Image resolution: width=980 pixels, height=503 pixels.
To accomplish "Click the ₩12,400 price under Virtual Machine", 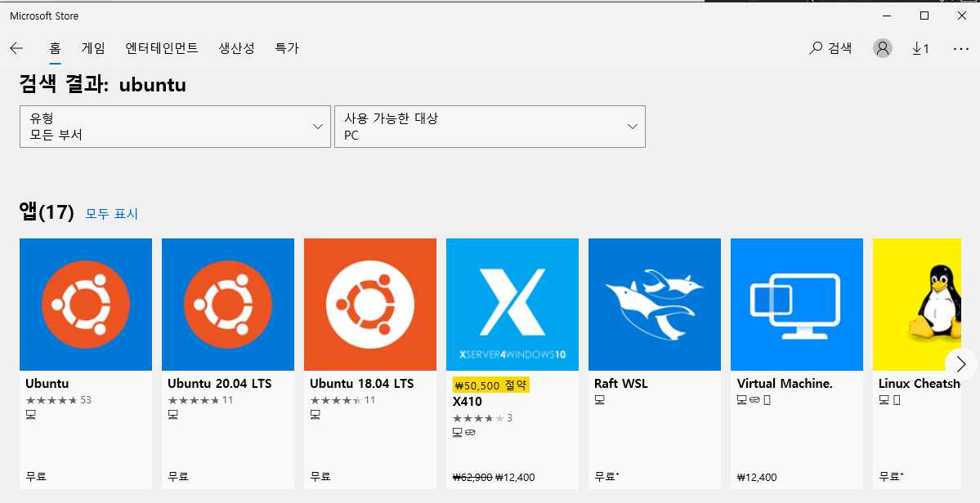I will 757,478.
